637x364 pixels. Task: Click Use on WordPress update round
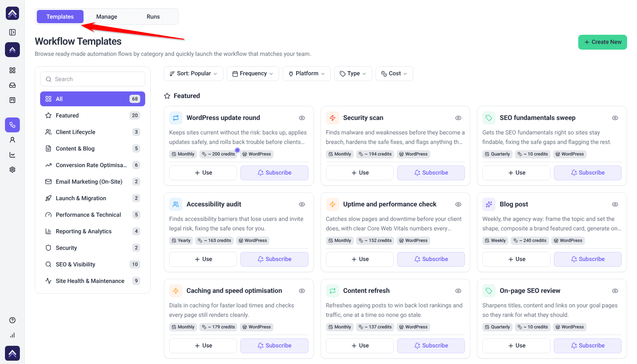[x=203, y=173]
